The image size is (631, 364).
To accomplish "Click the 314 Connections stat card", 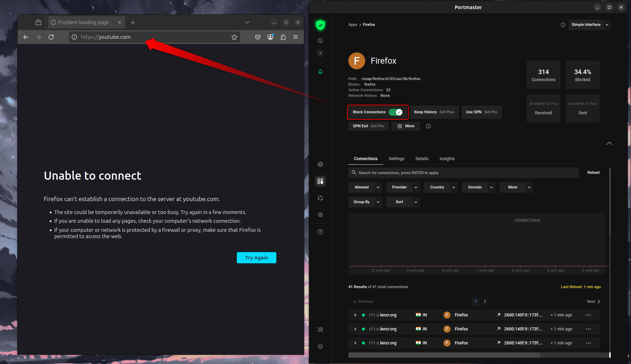I will pyautogui.click(x=543, y=75).
